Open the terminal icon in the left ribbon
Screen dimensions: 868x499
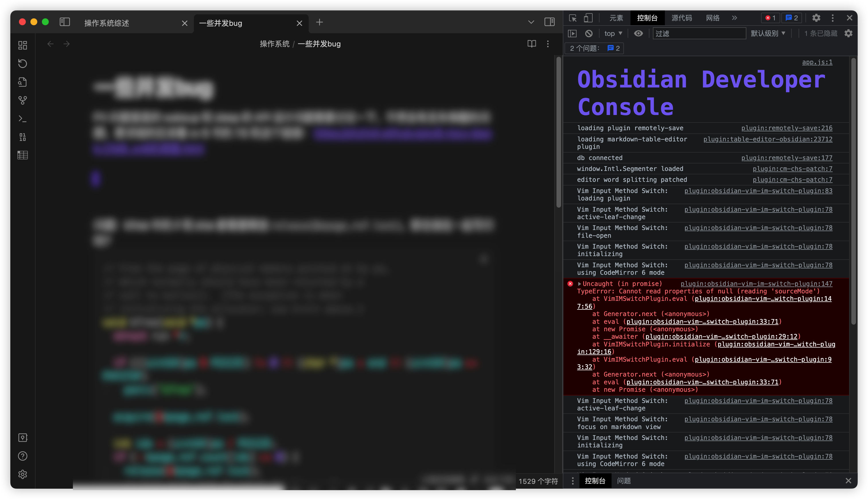tap(23, 118)
